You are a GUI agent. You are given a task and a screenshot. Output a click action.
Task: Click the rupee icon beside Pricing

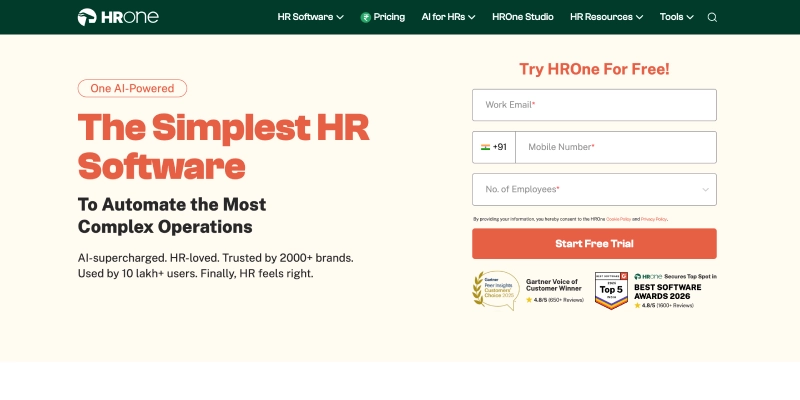[x=365, y=17]
